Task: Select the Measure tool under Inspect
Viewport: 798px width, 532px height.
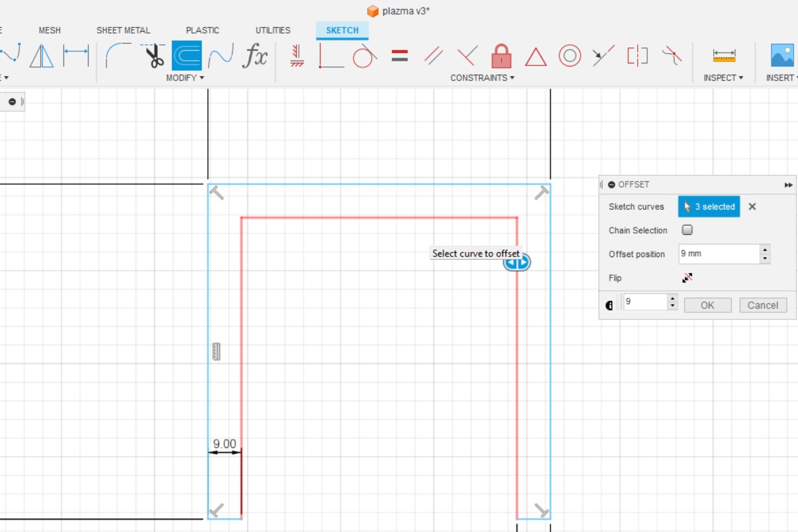Action: (724, 57)
